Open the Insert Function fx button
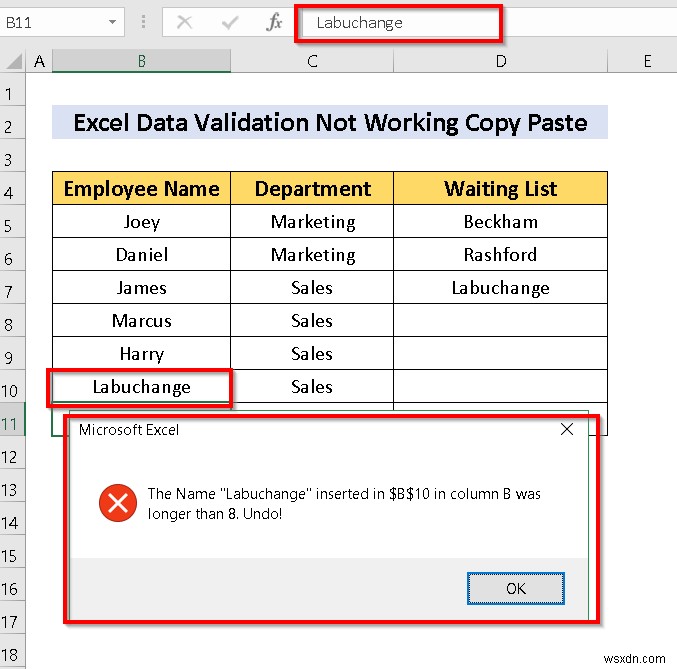 point(275,22)
